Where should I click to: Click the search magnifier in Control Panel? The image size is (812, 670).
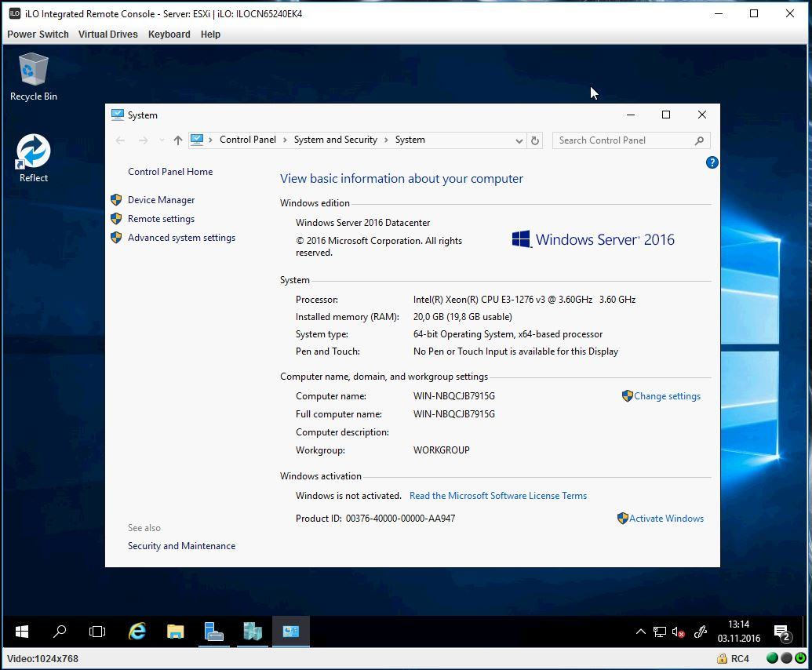pyautogui.click(x=700, y=140)
